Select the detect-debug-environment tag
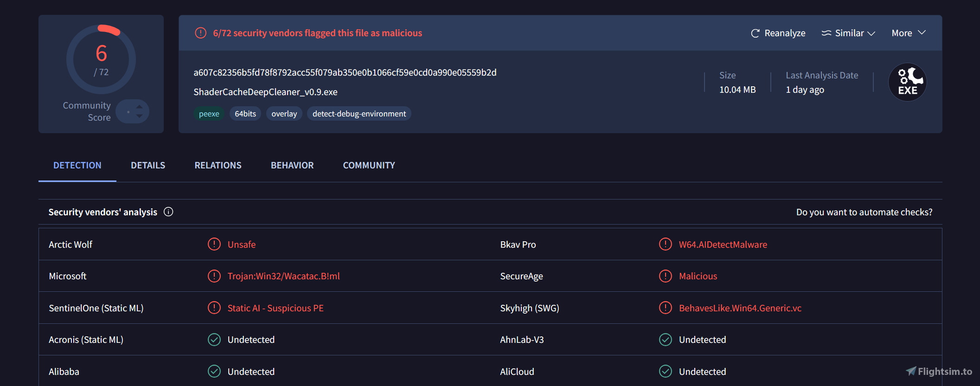This screenshot has width=980, height=386. (359, 114)
